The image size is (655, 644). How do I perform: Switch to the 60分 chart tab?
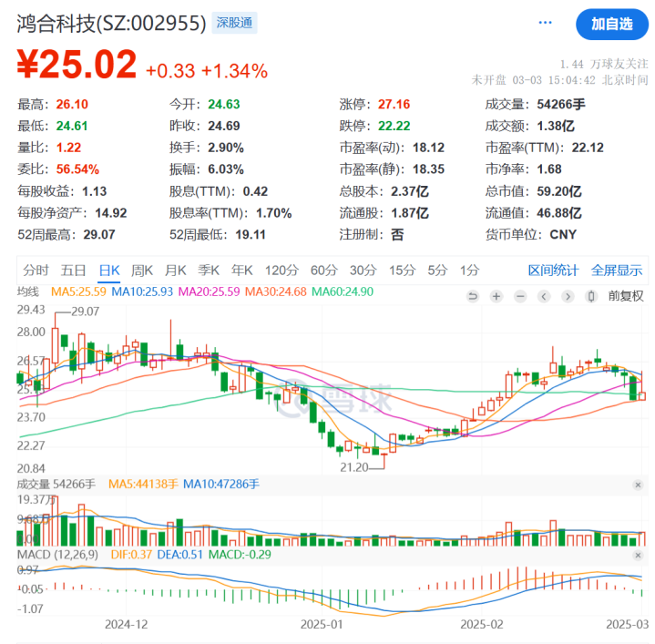point(324,271)
